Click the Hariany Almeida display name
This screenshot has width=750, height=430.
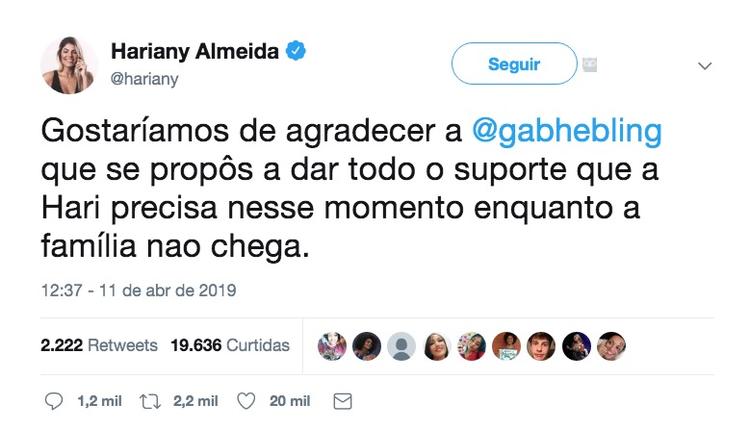point(194,54)
